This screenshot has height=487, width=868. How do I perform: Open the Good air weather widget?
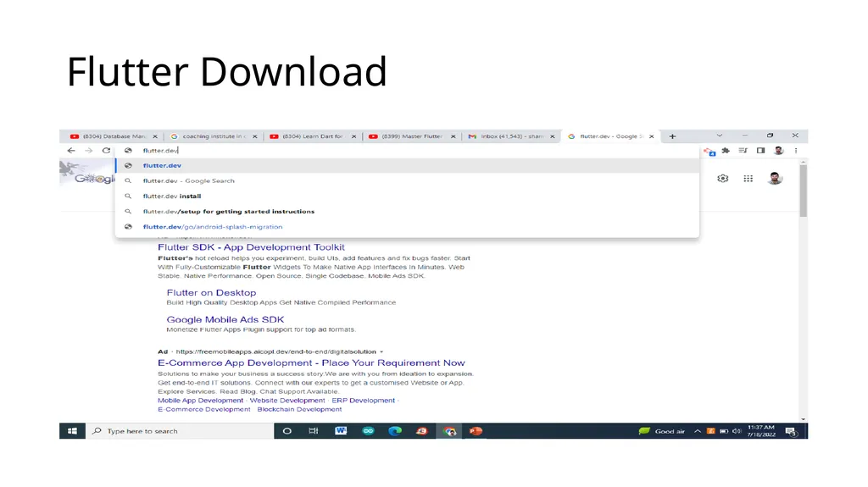(x=662, y=431)
